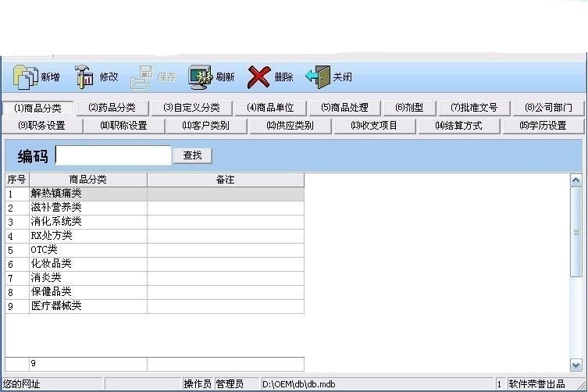Image resolution: width=588 pixels, height=392 pixels.
Task: Open the (4)商品单位 tab
Action: (270, 108)
